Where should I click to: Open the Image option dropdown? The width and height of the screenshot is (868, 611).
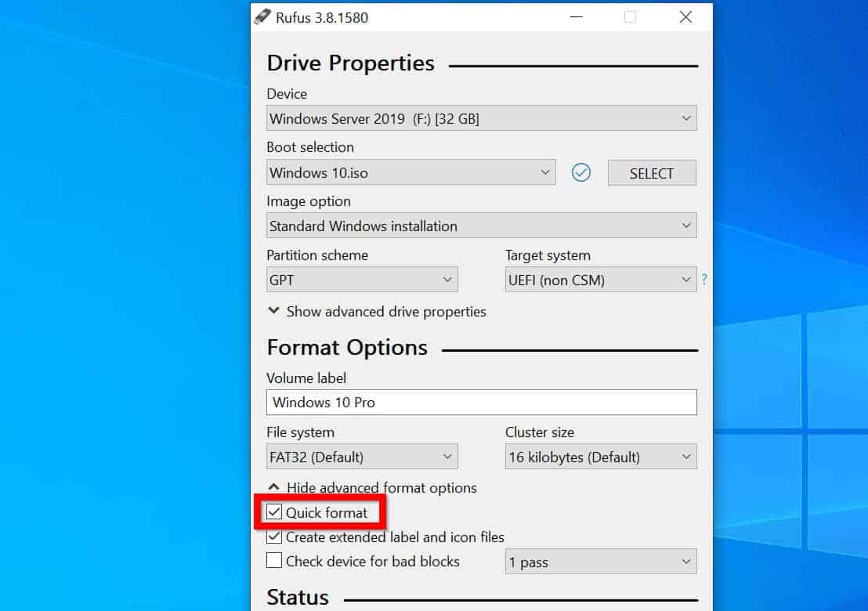[x=481, y=226]
